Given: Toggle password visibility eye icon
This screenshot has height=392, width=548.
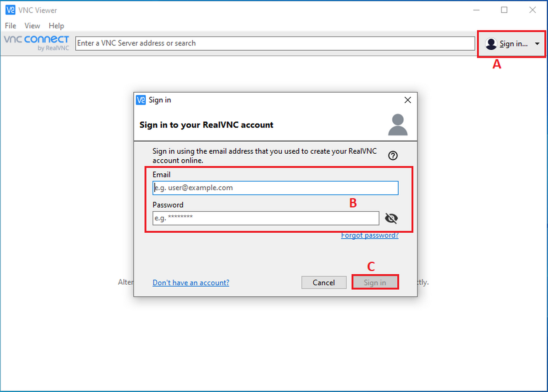Looking at the screenshot, I should 391,219.
